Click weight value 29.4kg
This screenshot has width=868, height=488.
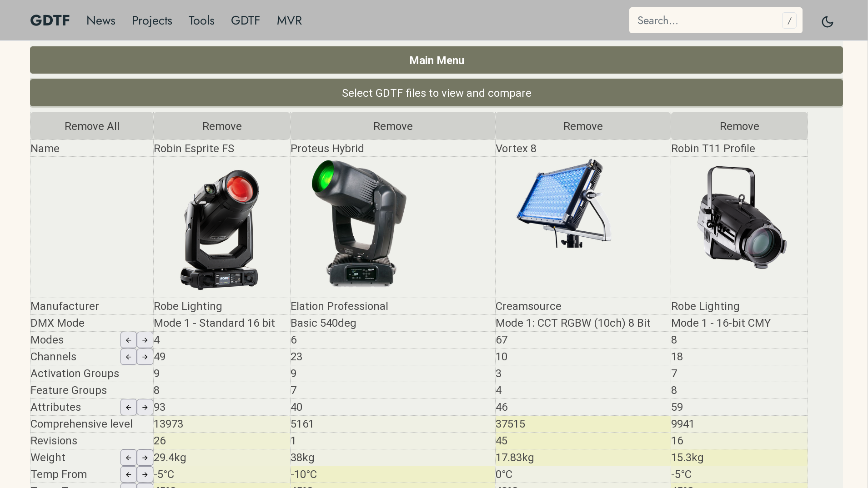[x=222, y=458]
